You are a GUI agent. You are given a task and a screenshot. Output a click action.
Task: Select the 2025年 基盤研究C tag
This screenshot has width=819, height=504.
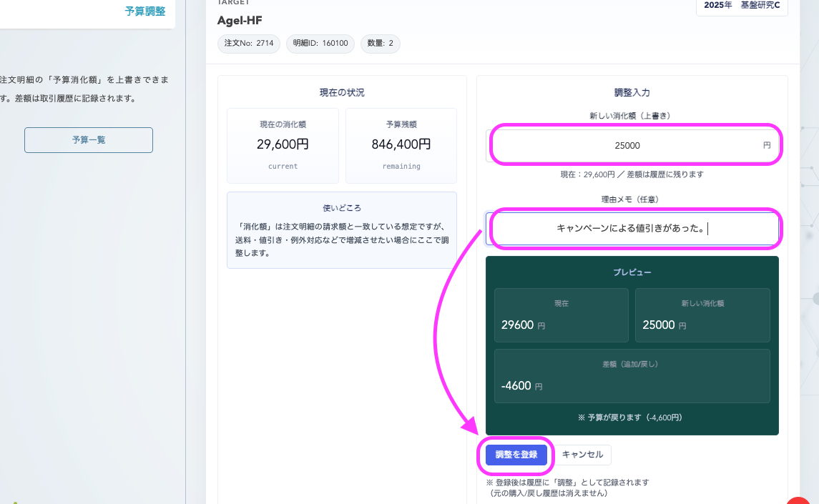tap(742, 6)
